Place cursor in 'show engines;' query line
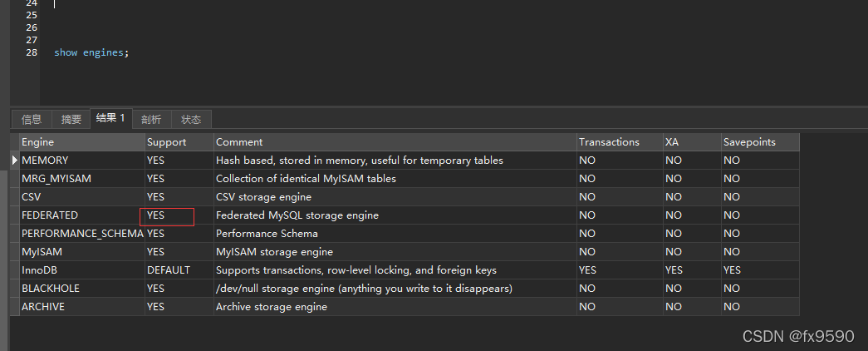 pos(91,52)
